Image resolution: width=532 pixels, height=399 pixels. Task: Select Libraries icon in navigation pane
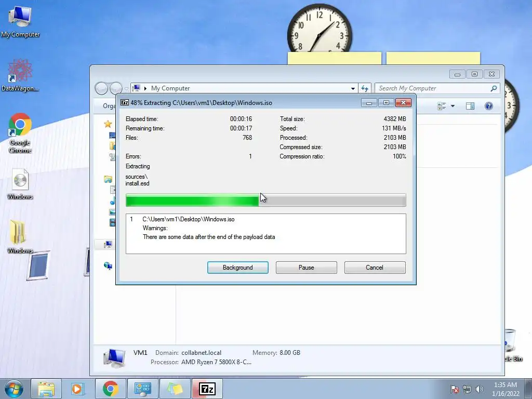[x=108, y=179]
